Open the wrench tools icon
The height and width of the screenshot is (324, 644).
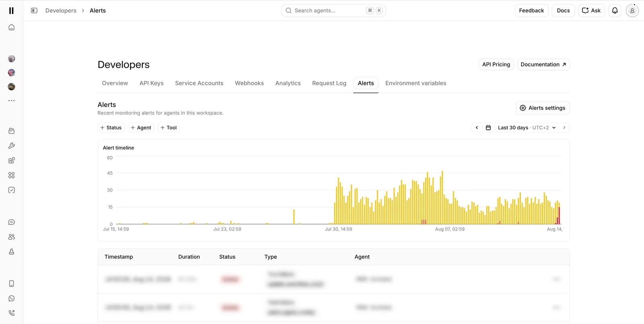click(x=12, y=146)
